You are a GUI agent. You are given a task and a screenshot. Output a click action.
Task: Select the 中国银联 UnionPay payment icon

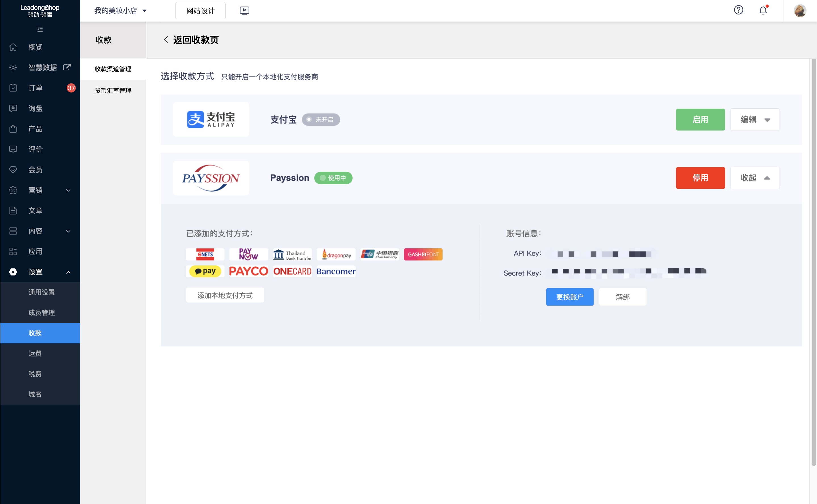380,254
